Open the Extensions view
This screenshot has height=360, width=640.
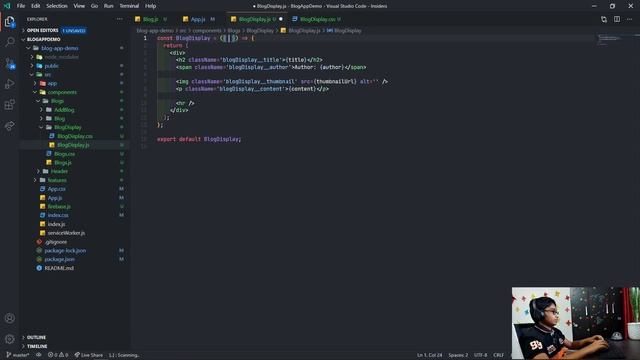9,104
